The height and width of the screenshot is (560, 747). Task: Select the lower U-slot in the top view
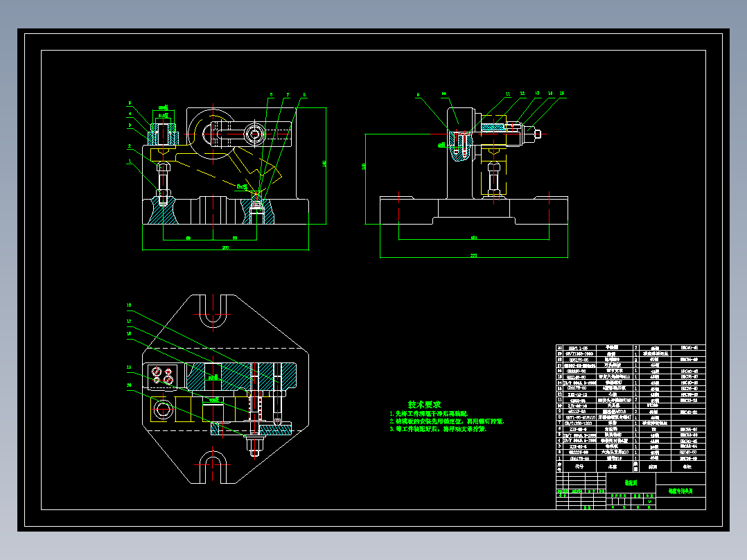point(213,467)
